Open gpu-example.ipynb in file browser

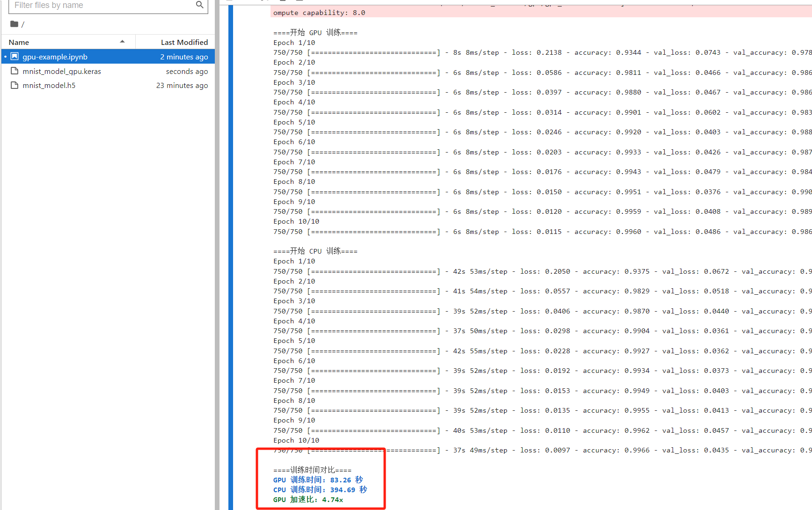coord(55,57)
